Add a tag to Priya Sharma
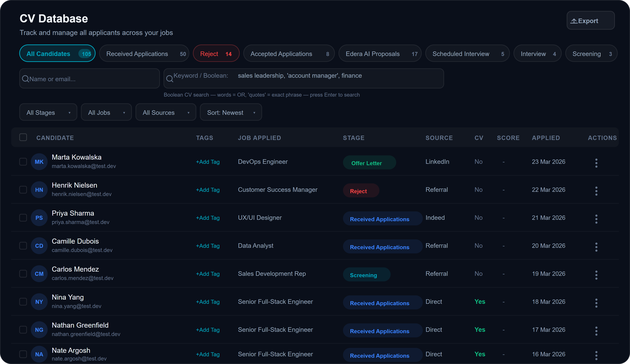 208,218
